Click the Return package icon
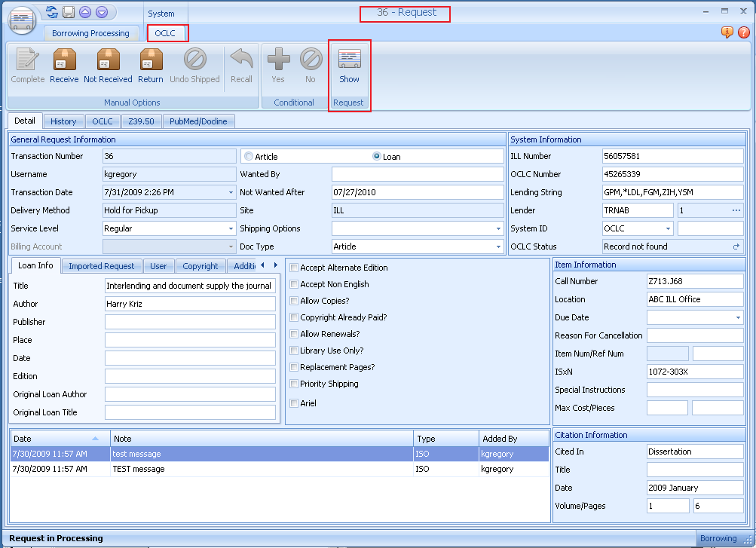Image resolution: width=756 pixels, height=548 pixels. pyautogui.click(x=150, y=61)
